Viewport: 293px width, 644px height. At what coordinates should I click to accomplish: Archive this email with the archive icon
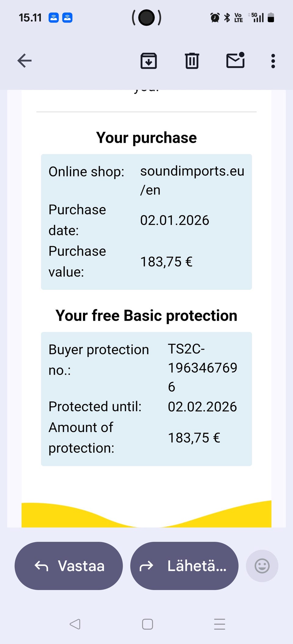click(x=149, y=61)
